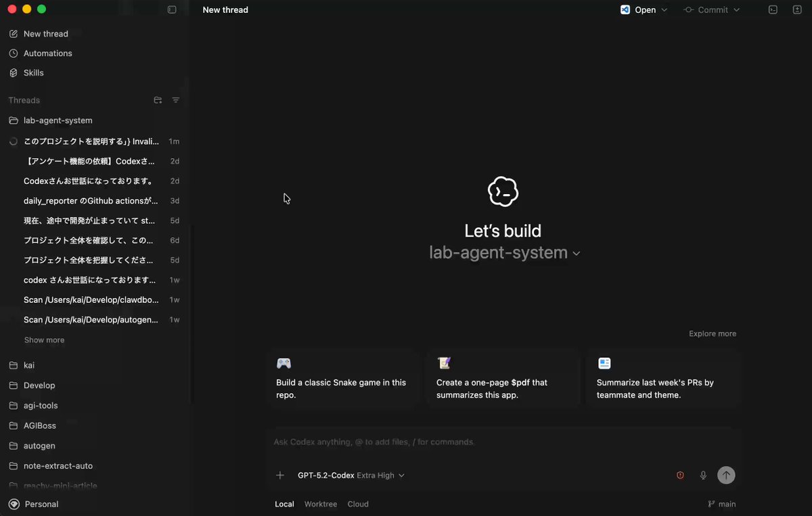
Task: Click the terminal toggle icon at top right
Action: (773, 9)
